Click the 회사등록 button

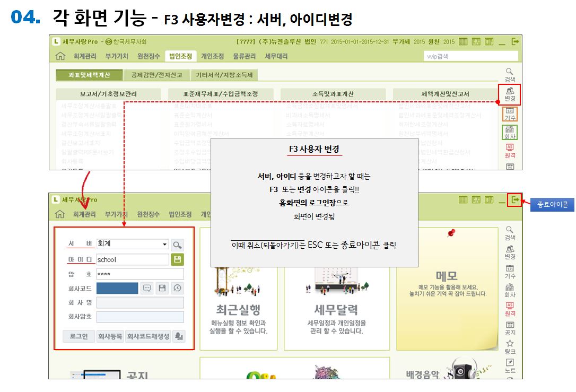coord(110,336)
